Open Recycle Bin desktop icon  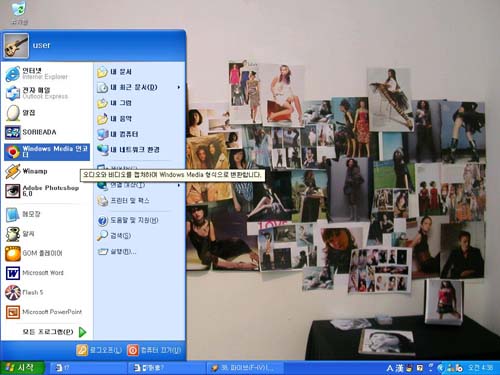point(19,13)
